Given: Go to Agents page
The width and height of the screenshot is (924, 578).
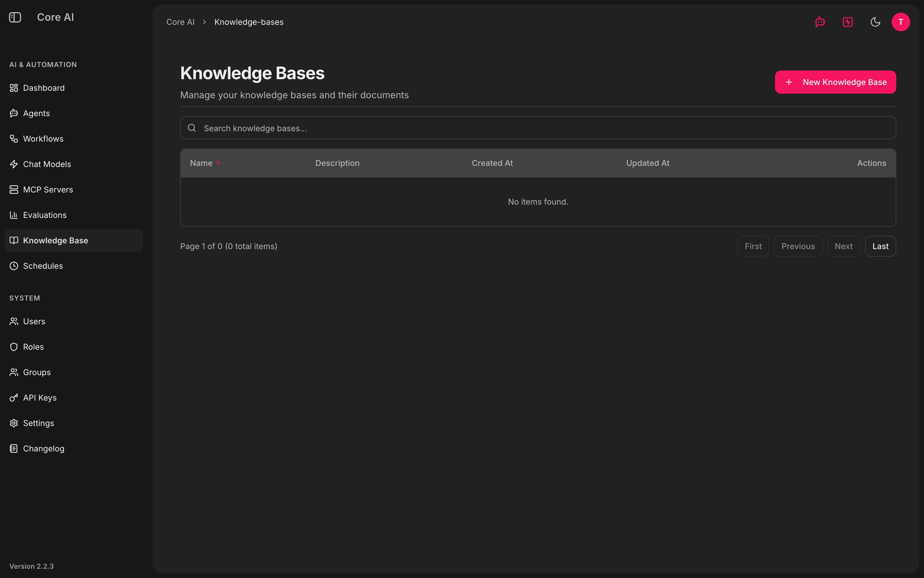Looking at the screenshot, I should [74, 113].
